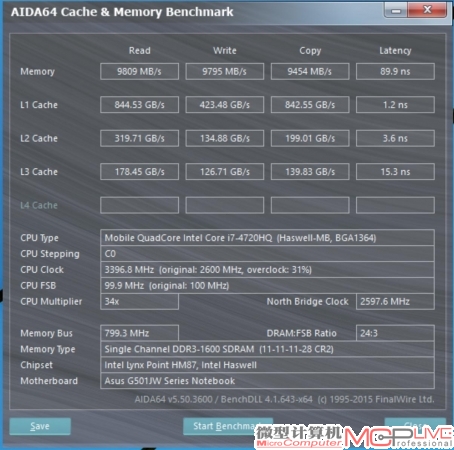Image resolution: width=454 pixels, height=450 pixels.
Task: Click the CPU FSB label
Action: point(38,285)
